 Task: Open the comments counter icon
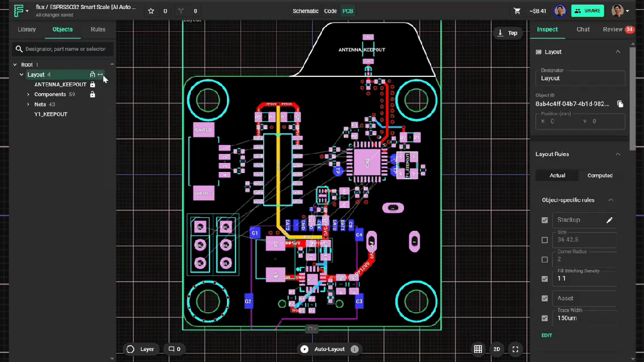click(173, 349)
